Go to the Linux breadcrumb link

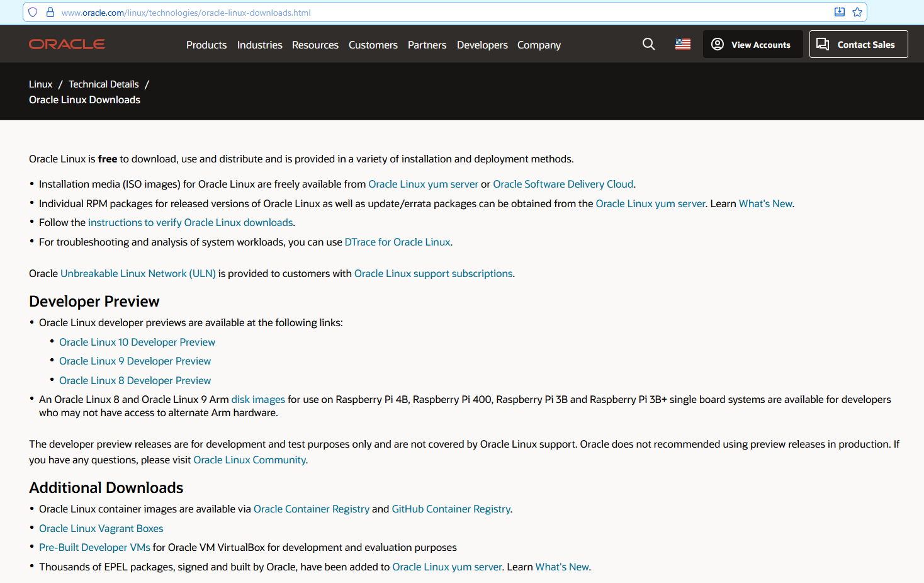(41, 84)
